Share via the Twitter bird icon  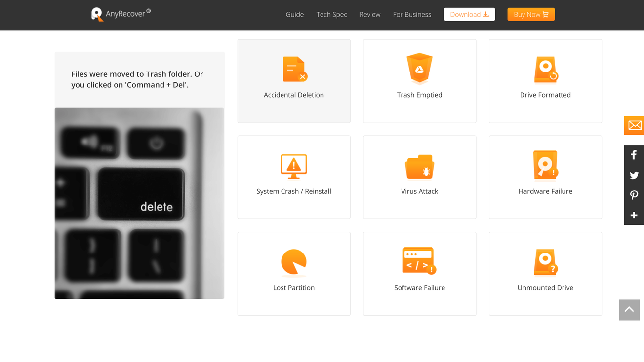tap(634, 175)
